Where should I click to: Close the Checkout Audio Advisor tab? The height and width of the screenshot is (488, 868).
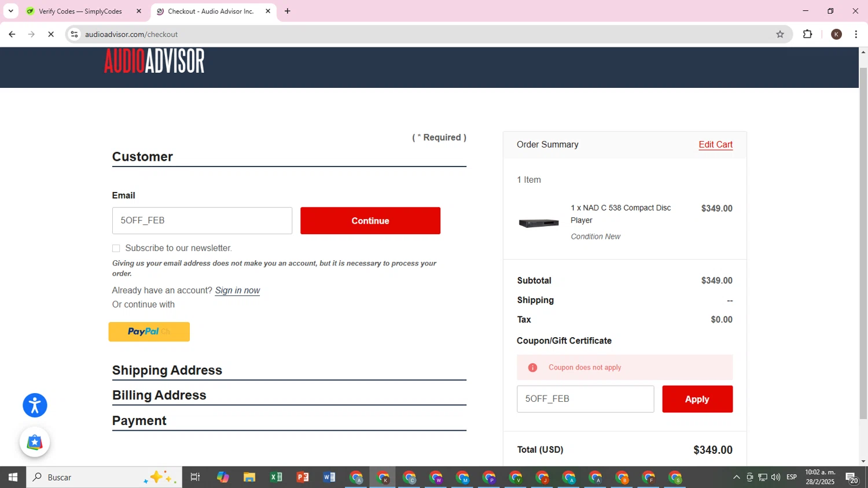[x=268, y=11]
